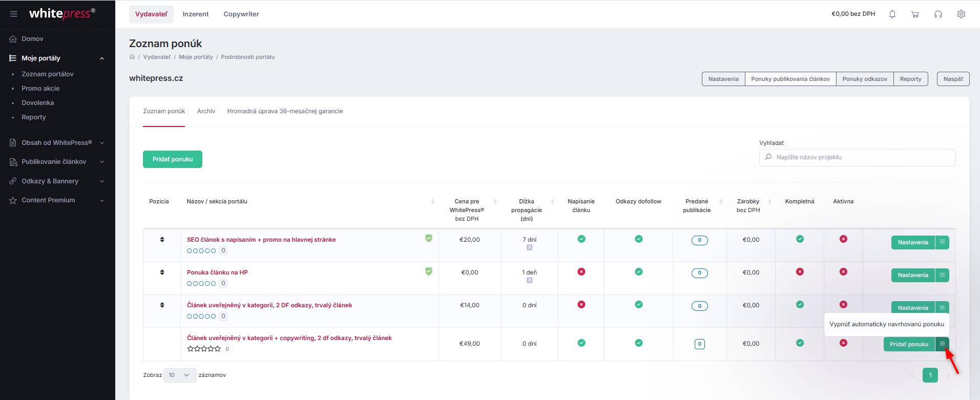Screen dimensions: 980x400
Task: Click the Naspäť button
Action: coord(953,79)
